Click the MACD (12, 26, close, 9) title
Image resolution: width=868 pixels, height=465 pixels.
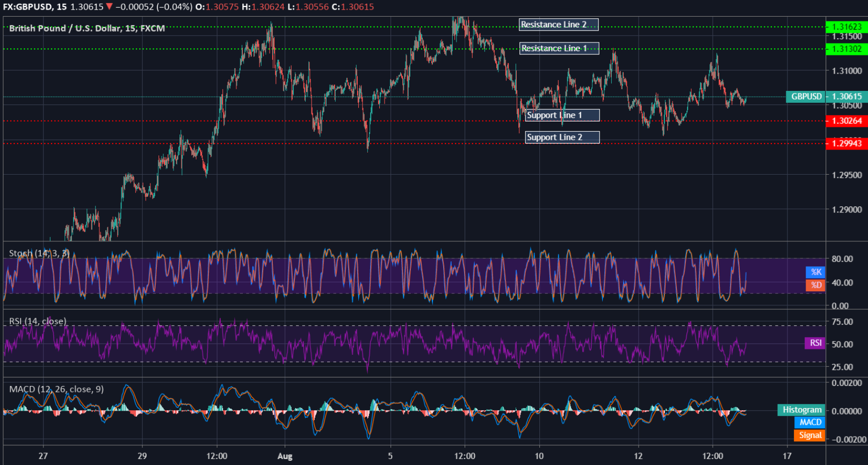56,389
